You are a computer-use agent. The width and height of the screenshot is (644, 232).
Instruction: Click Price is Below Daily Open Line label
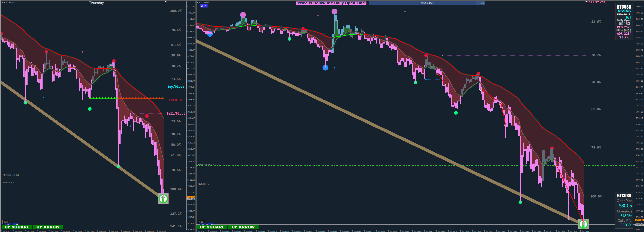point(331,3)
